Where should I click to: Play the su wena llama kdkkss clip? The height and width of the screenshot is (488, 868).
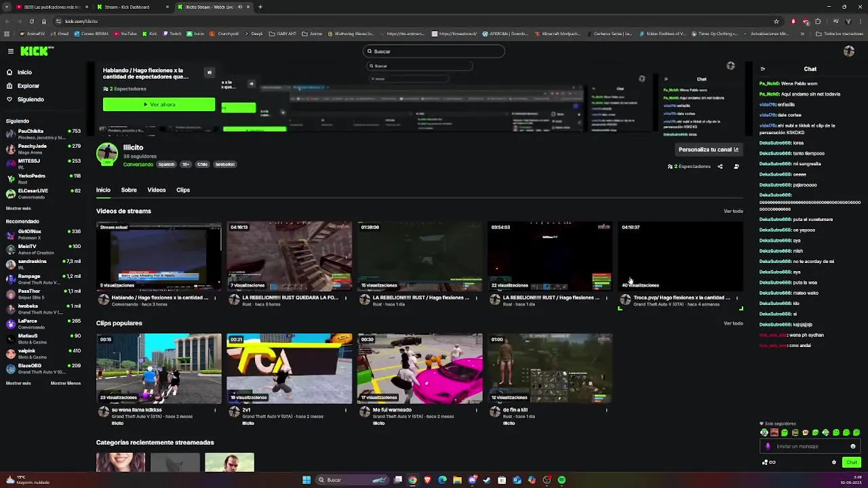point(159,369)
